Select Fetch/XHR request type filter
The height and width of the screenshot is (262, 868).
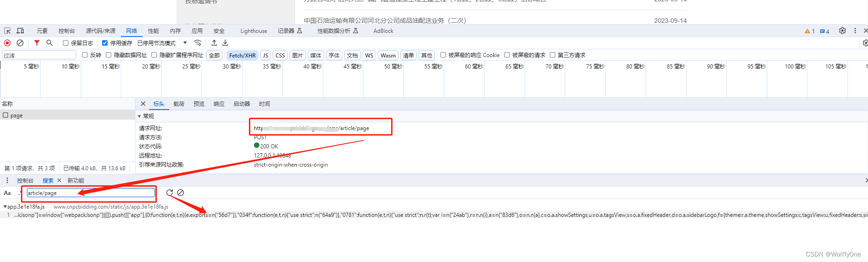pos(243,55)
